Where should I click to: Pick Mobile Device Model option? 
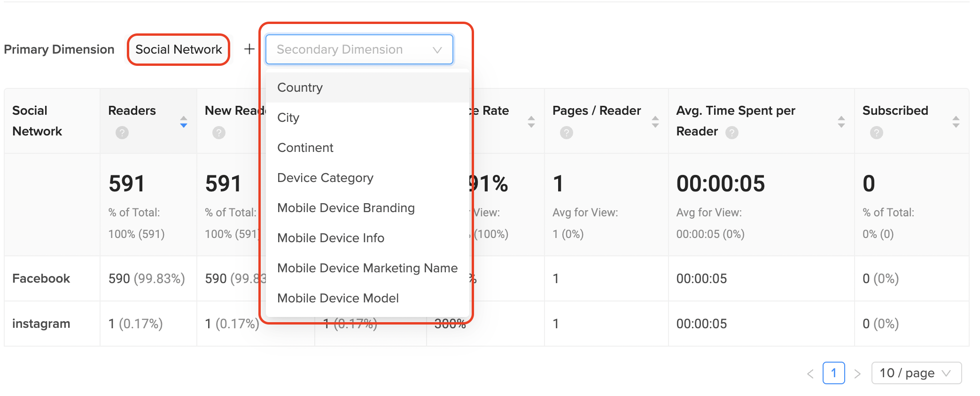click(x=338, y=298)
